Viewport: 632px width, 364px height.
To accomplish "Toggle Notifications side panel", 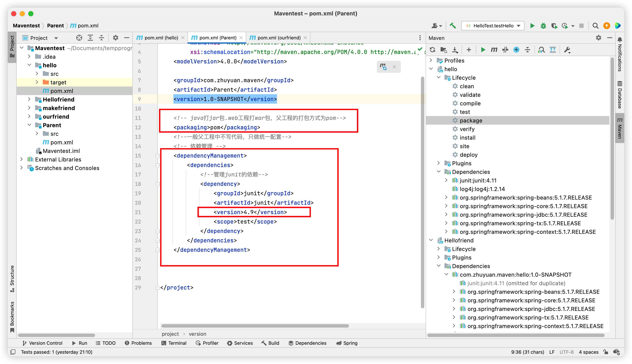I will [x=620, y=54].
